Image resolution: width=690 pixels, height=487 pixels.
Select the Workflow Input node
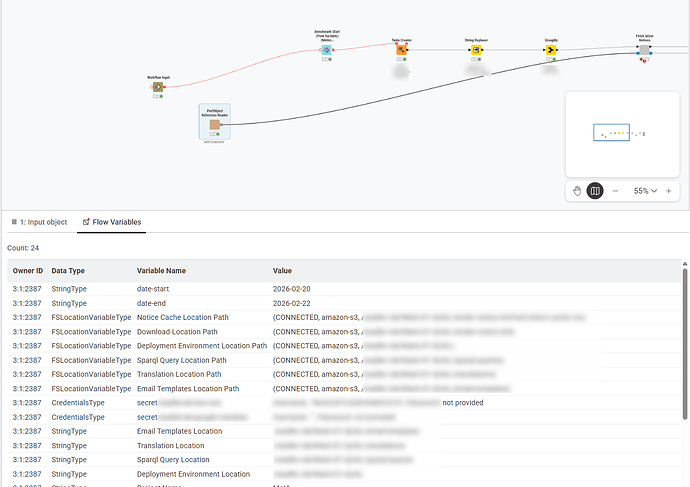click(x=157, y=87)
